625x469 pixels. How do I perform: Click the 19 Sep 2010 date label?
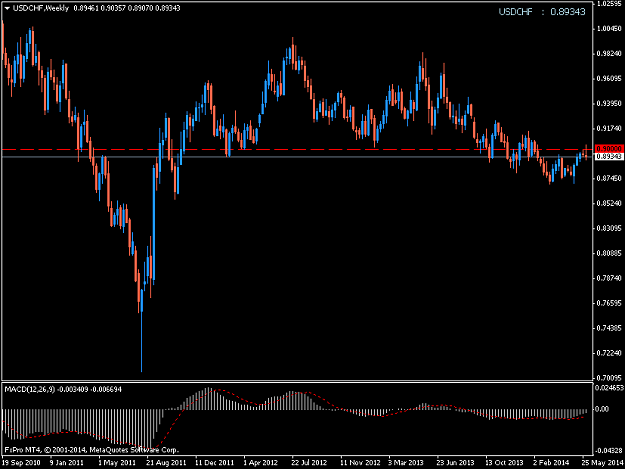coord(21,463)
